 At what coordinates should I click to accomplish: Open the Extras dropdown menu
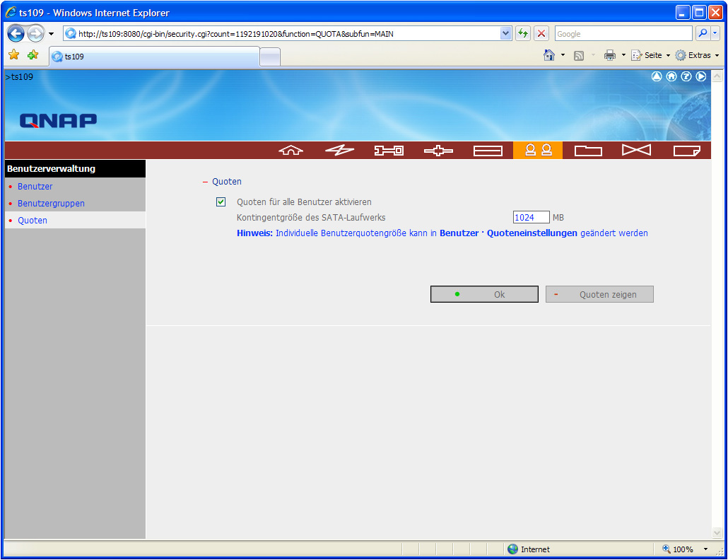pyautogui.click(x=697, y=55)
